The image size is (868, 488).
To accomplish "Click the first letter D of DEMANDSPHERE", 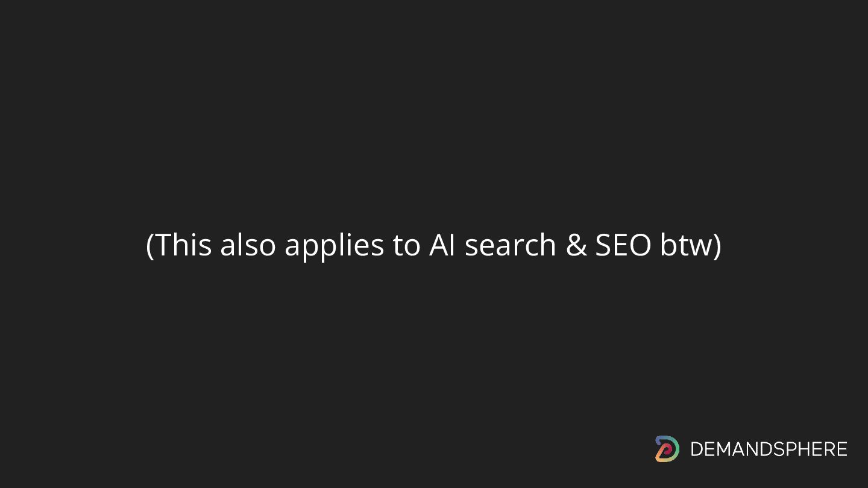I will [x=697, y=449].
